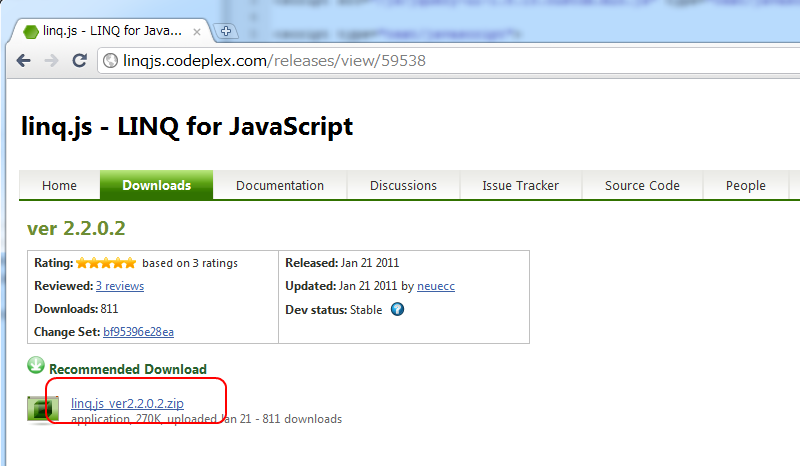Open change set bf95396e28ea link
The width and height of the screenshot is (800, 466).
tap(138, 332)
